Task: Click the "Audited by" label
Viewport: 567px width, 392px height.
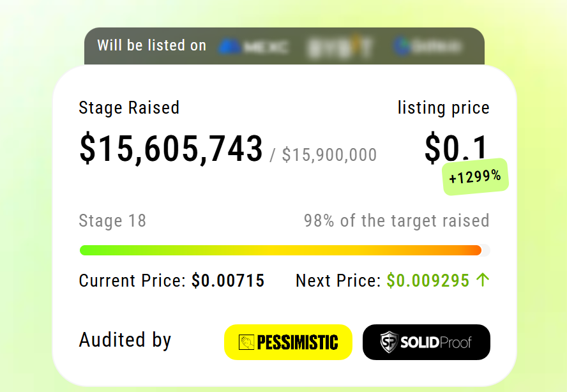Action: pyautogui.click(x=125, y=340)
